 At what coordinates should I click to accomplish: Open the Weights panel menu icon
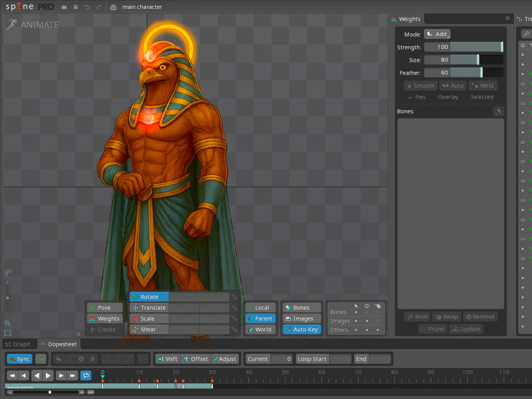pos(508,18)
